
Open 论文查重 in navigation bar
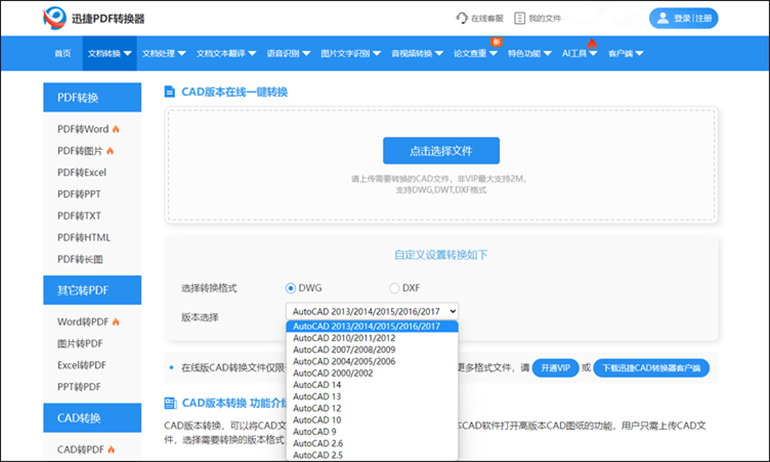[x=470, y=54]
